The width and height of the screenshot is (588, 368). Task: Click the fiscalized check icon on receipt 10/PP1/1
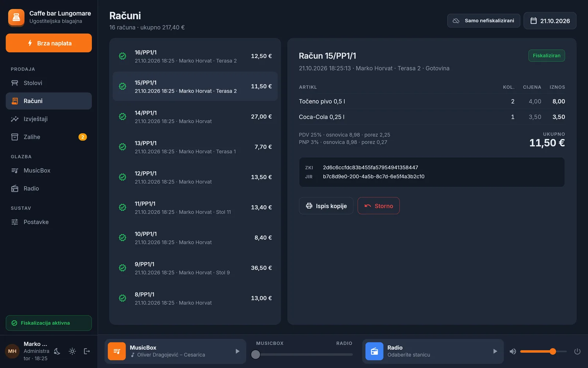[x=123, y=238]
